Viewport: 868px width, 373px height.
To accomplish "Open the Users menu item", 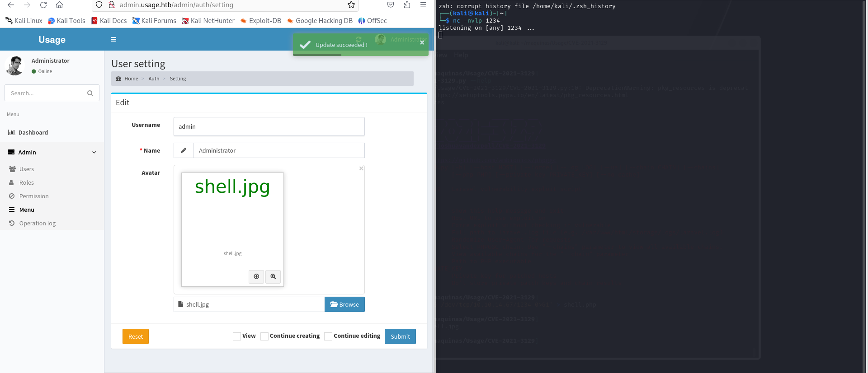I will [27, 169].
